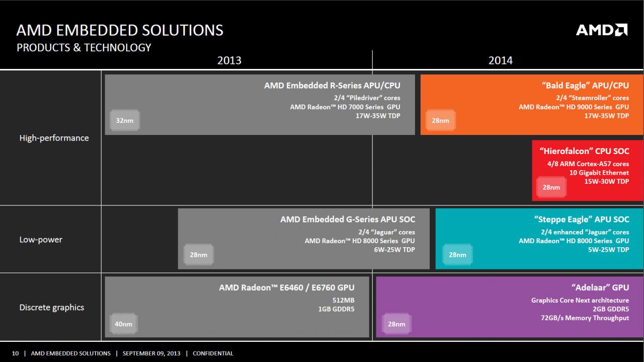
Task: Click the 28nm chip icon in Bald Eagle block
Action: point(440,121)
